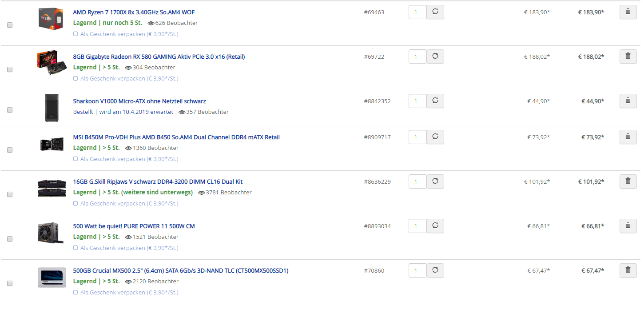Open the Gigabyte Radeon RX 580 thumbnail image
The height and width of the screenshot is (310, 644).
52,63
